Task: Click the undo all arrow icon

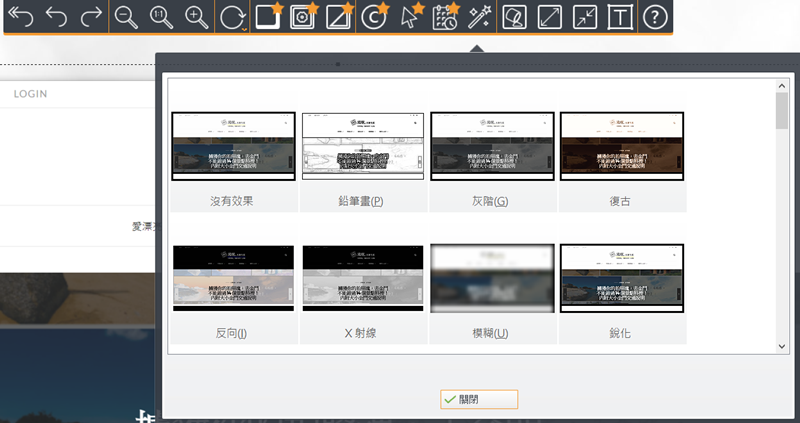Action: [19, 17]
